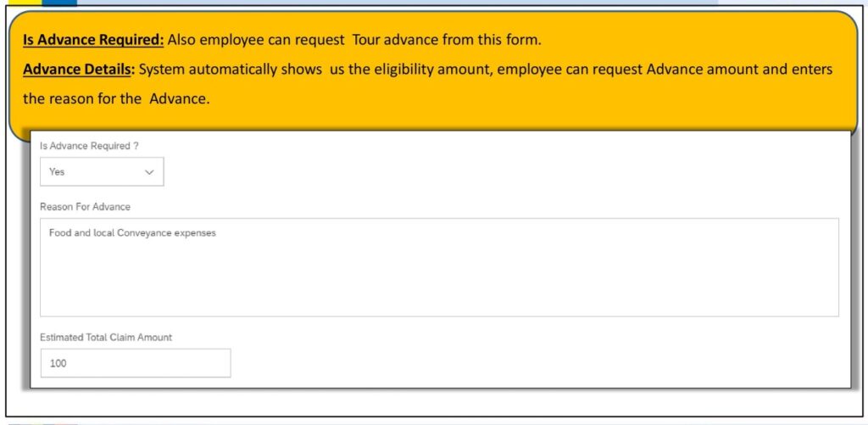This screenshot has height=425, width=868.
Task: Click the Estimated Total Claim Amount field
Action: tap(136, 363)
